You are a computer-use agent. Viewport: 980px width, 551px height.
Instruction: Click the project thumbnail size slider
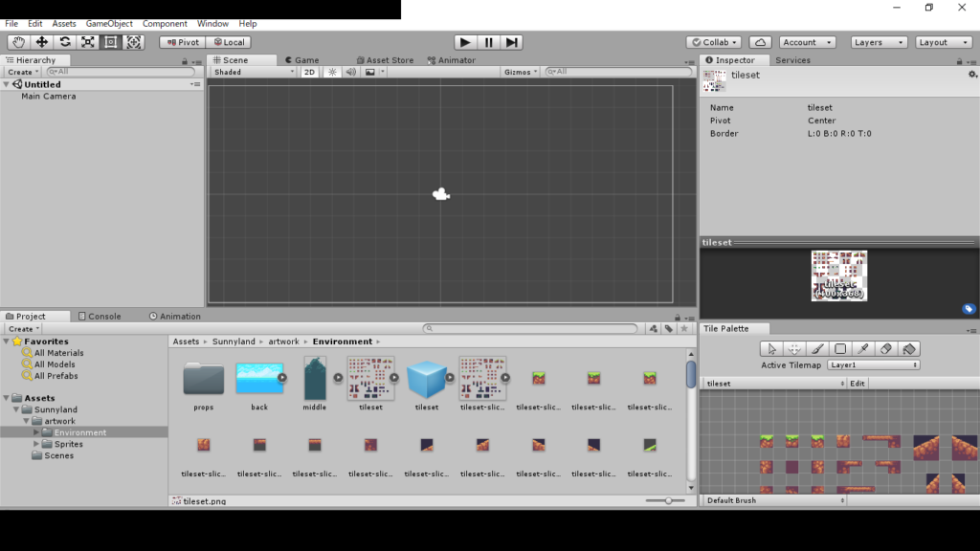coord(666,500)
